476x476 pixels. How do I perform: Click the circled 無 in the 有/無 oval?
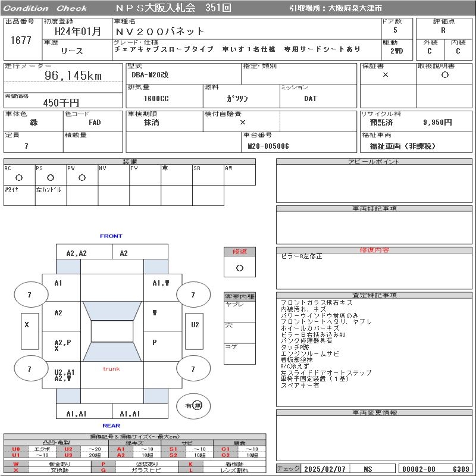point(198,405)
